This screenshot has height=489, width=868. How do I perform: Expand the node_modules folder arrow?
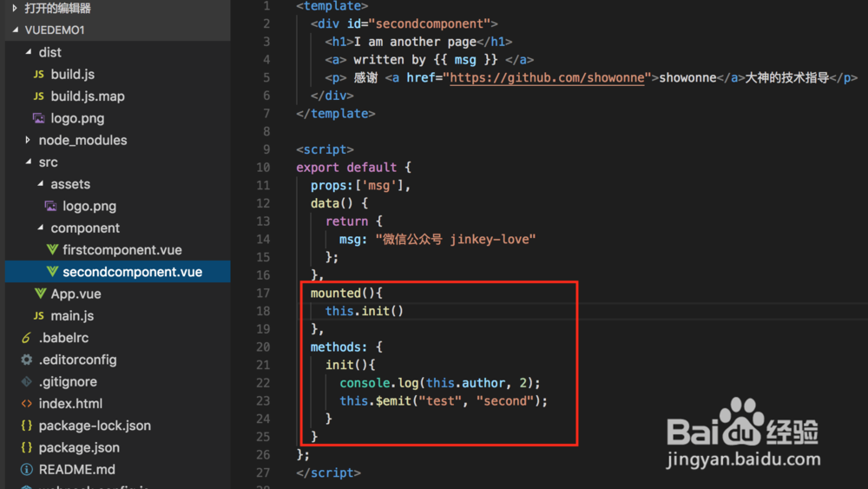tap(28, 140)
